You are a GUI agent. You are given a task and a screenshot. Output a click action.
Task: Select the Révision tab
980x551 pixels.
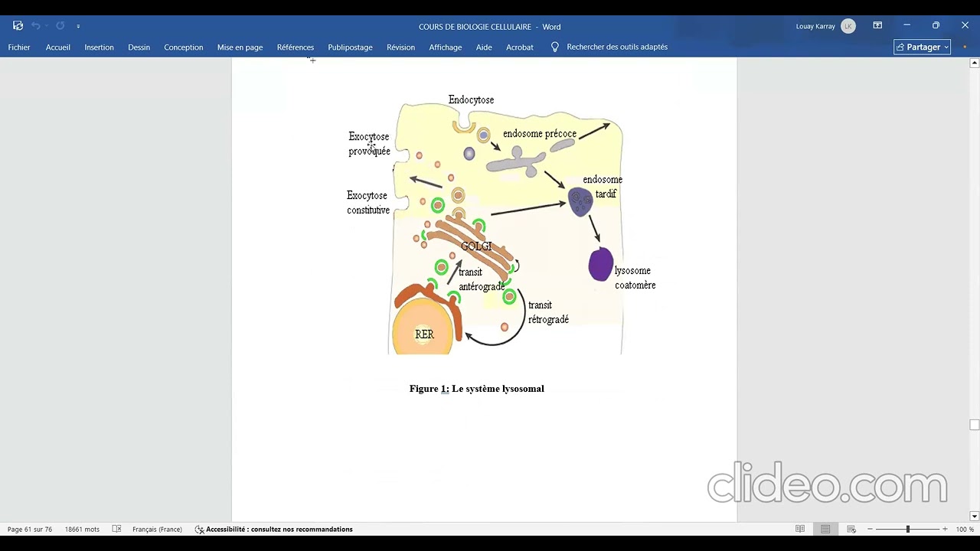pos(400,47)
